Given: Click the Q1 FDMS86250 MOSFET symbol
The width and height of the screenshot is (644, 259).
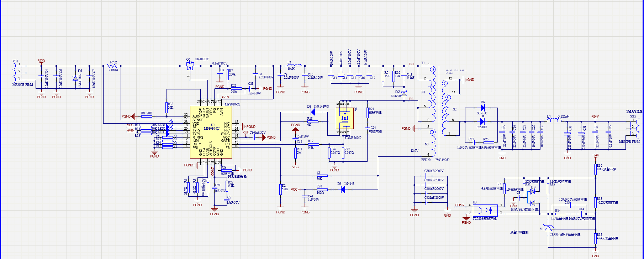Looking at the screenshot, I should (345, 119).
